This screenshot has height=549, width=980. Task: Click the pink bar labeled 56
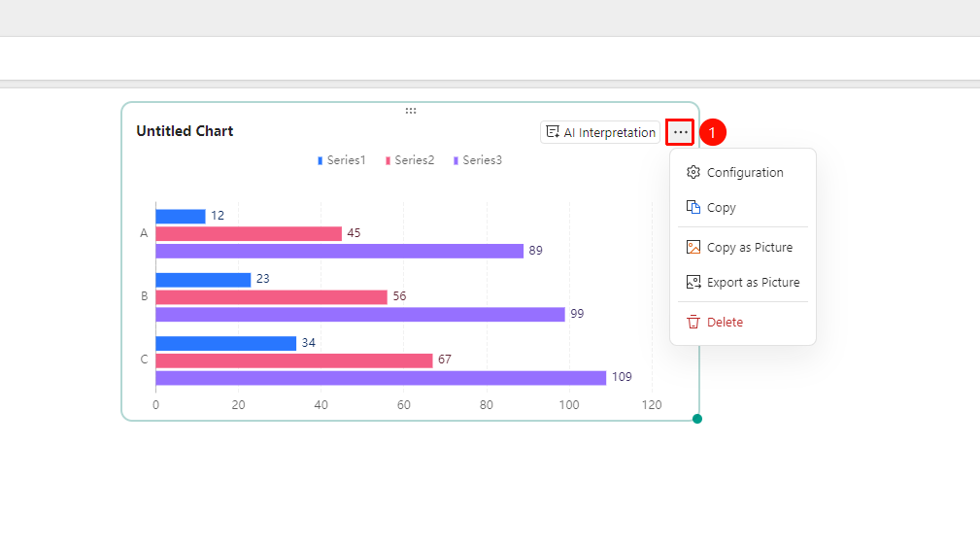coord(271,297)
